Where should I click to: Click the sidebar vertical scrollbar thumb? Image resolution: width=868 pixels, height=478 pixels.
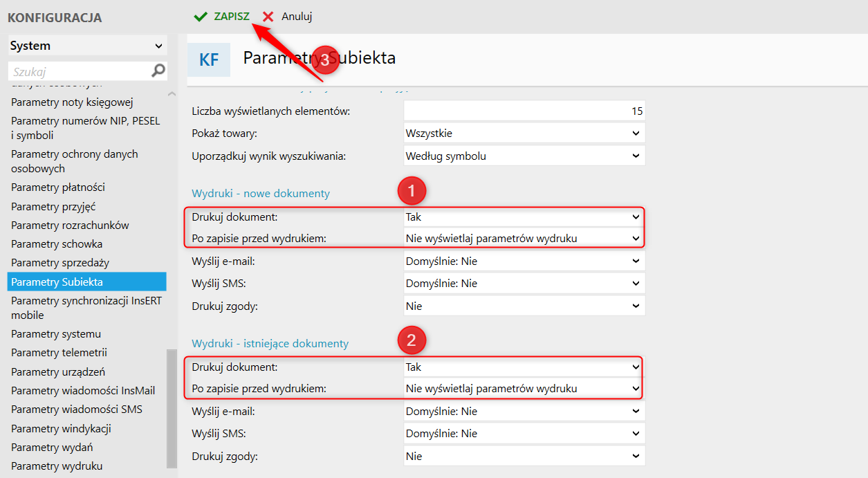[x=172, y=408]
